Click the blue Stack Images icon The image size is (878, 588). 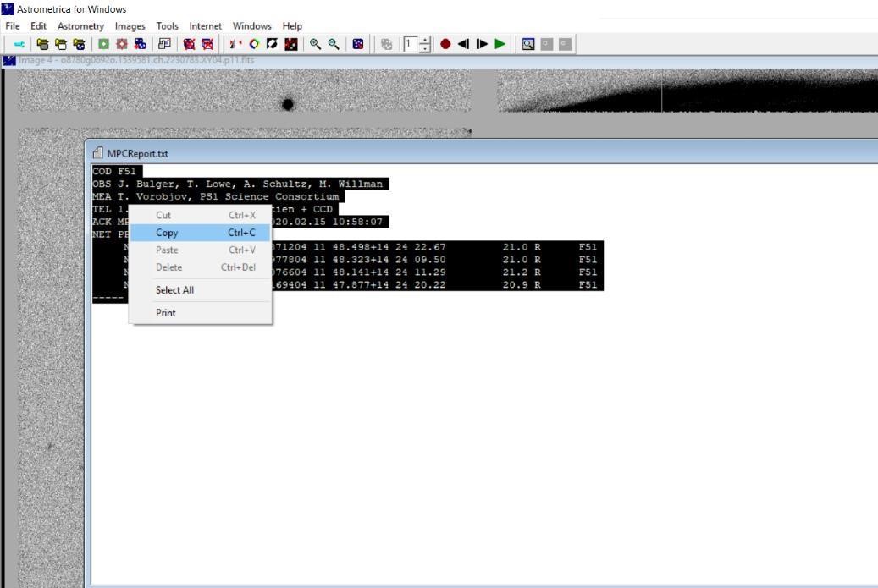[140, 44]
